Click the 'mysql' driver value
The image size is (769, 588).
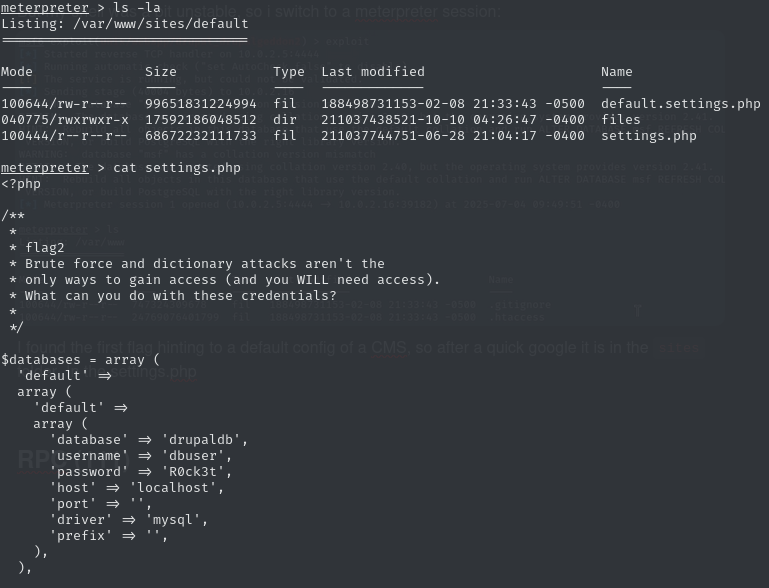(x=177, y=520)
